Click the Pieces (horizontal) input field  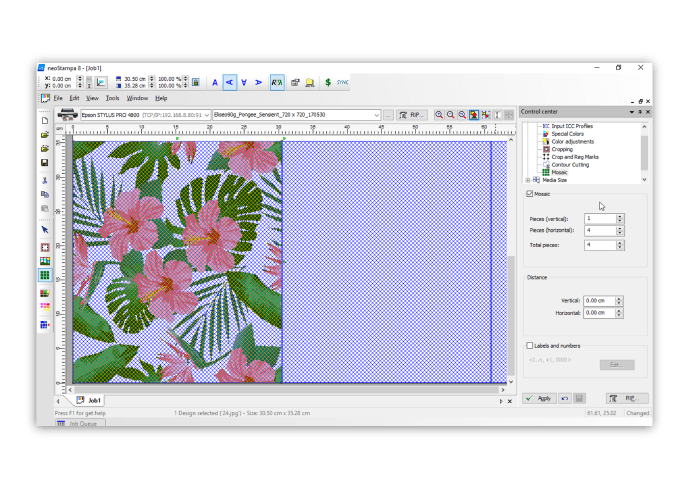coord(600,231)
